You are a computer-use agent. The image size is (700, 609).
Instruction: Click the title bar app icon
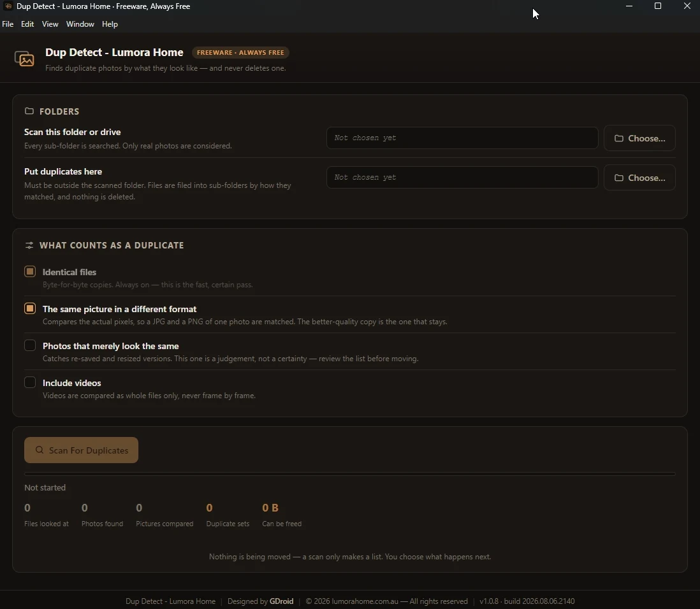point(8,6)
